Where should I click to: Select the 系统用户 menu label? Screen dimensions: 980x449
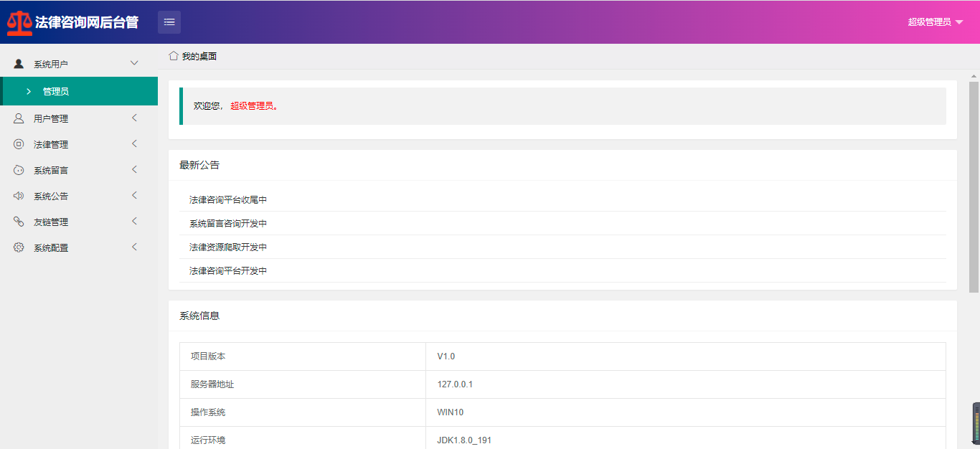click(x=51, y=65)
